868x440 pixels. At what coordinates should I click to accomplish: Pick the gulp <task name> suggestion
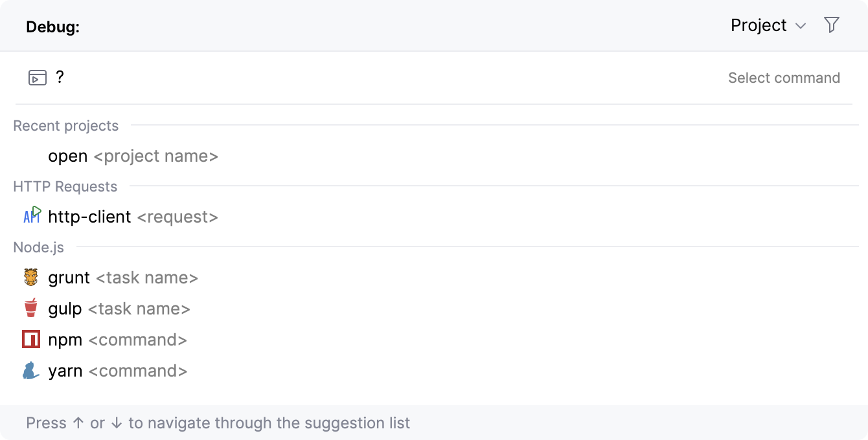tap(119, 309)
